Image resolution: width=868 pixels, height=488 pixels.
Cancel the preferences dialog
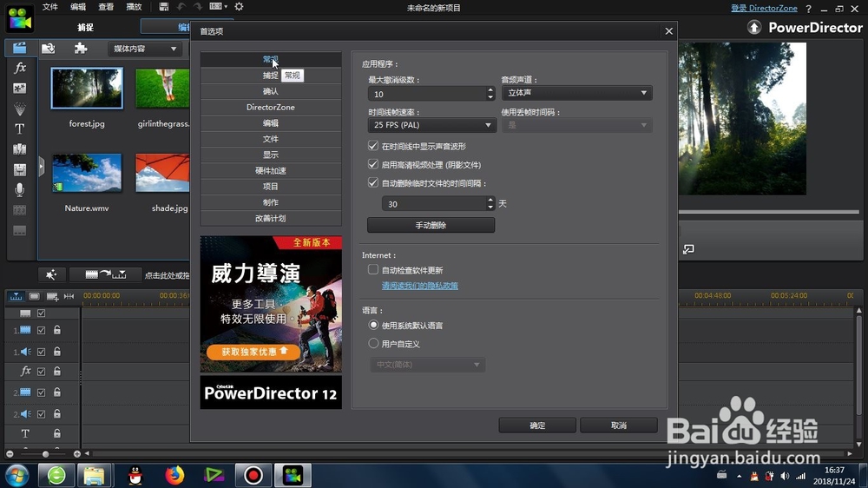pyautogui.click(x=618, y=425)
